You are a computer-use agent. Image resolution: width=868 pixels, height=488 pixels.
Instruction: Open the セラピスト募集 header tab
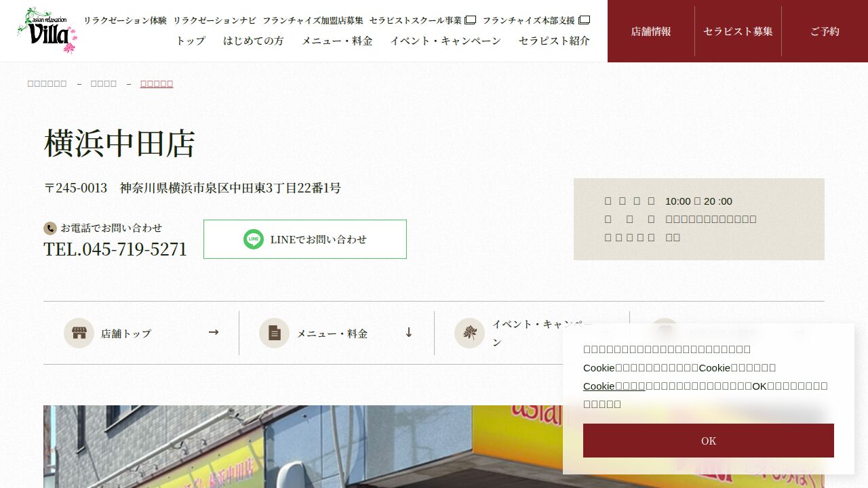pyautogui.click(x=738, y=31)
